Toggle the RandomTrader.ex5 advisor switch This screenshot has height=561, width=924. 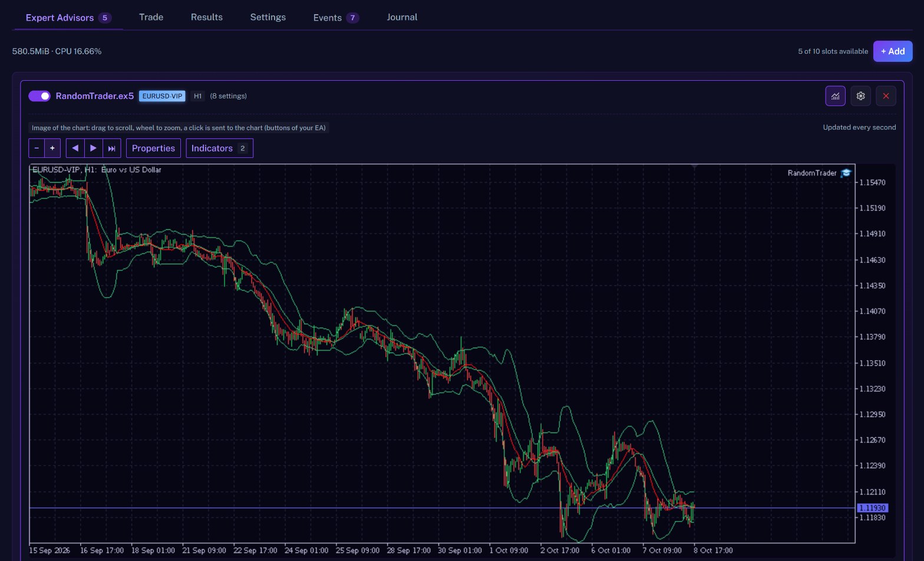[39, 96]
